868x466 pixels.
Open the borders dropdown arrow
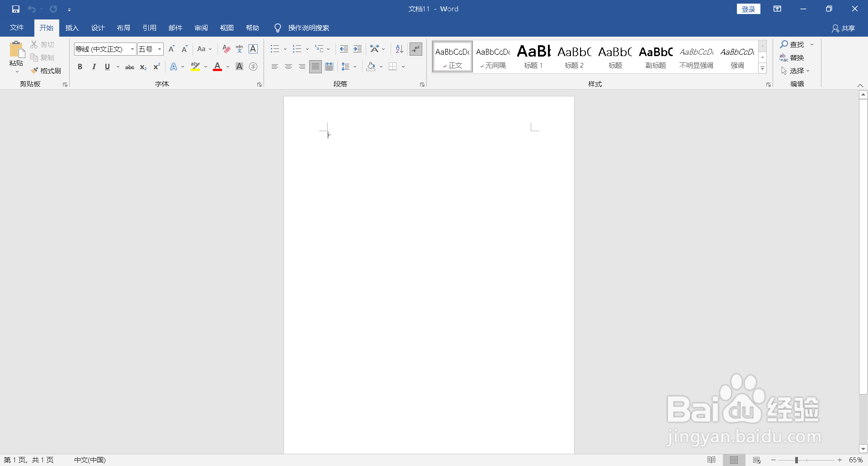(403, 67)
